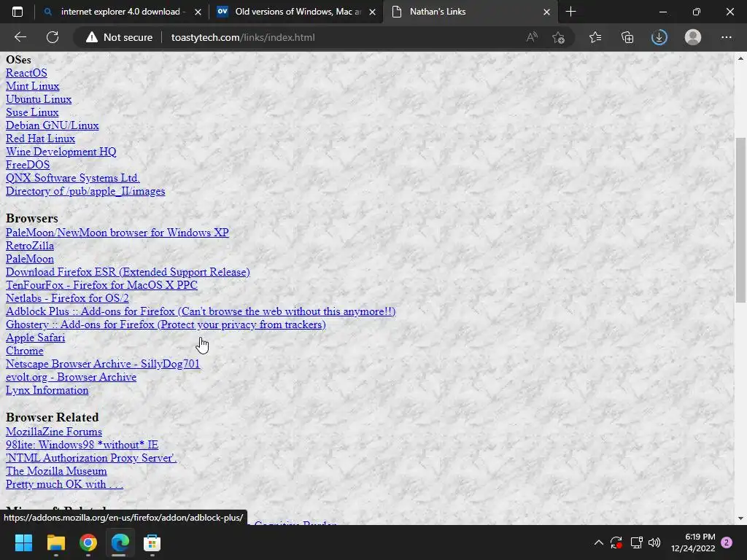Refresh the page
This screenshot has height=560, width=747.
click(x=53, y=37)
